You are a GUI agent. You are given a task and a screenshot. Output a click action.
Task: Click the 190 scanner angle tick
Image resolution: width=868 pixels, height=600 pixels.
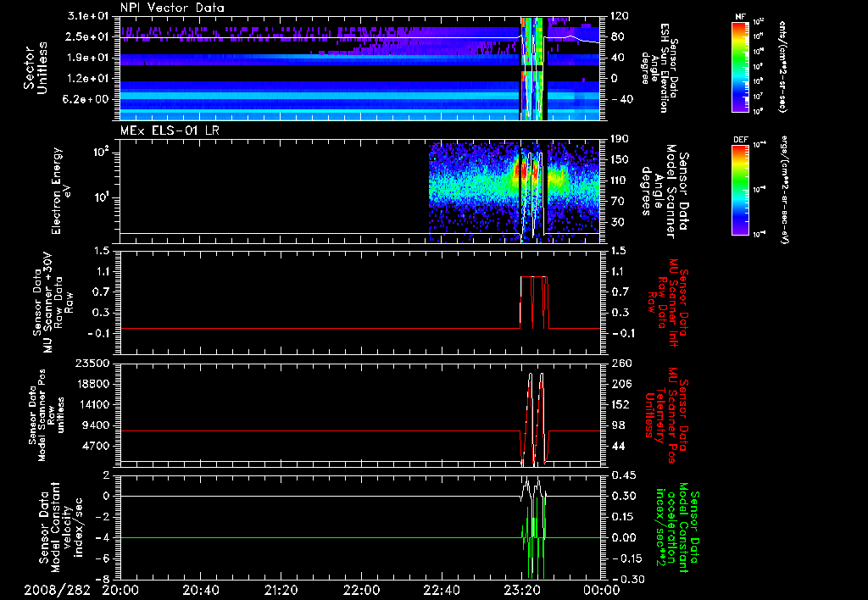(621, 139)
